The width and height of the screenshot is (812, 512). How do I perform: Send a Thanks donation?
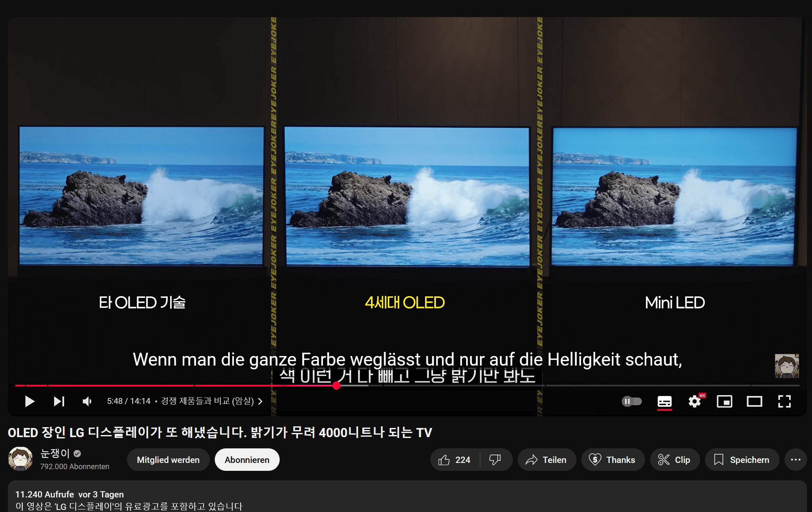tap(613, 460)
